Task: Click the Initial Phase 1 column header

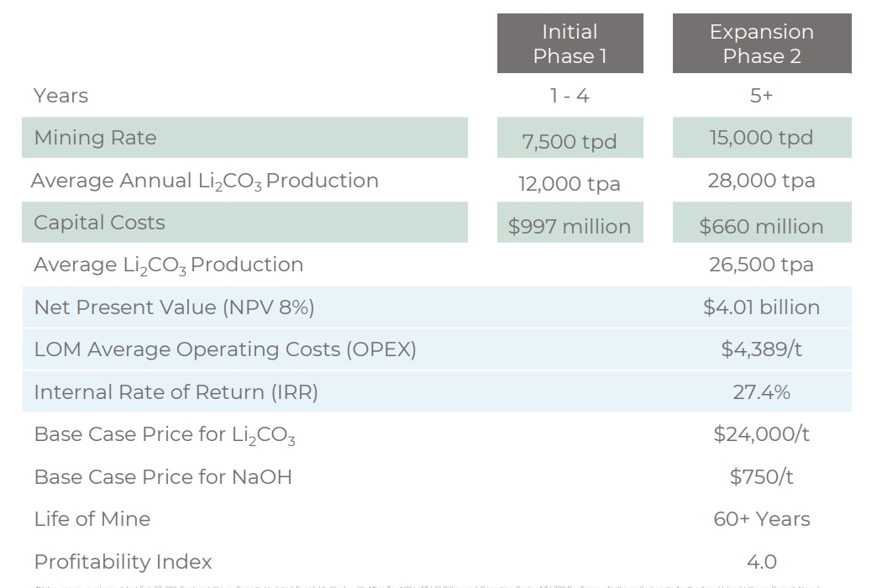Action: click(x=570, y=44)
